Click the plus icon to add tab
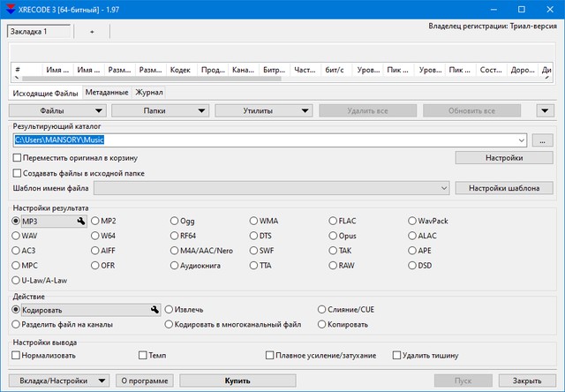 (91, 32)
